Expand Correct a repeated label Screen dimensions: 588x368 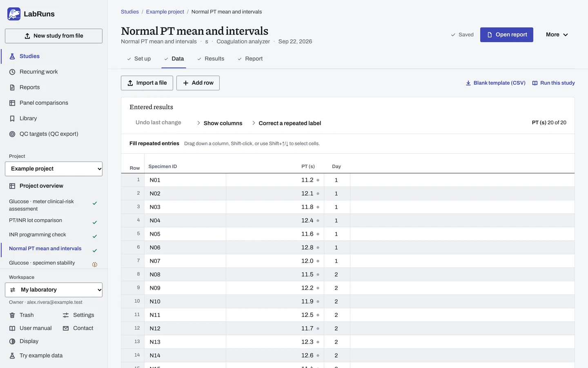tap(287, 123)
